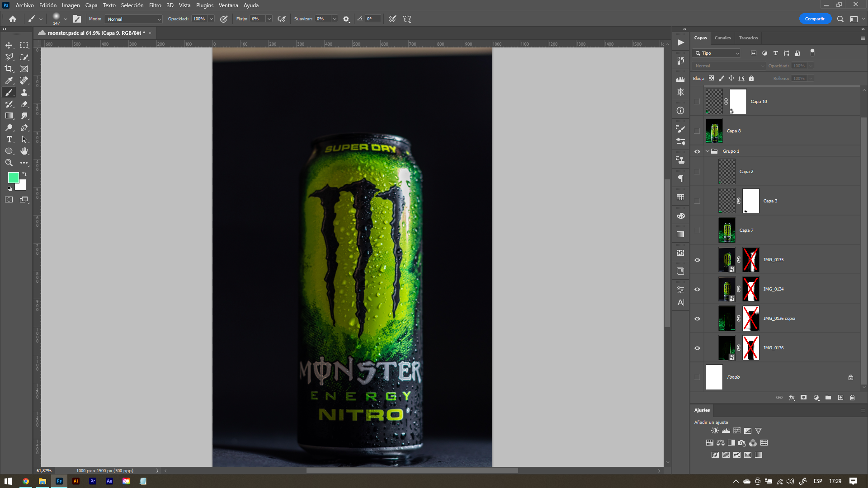Click the green foreground color swatch
The width and height of the screenshot is (868, 488).
pyautogui.click(x=13, y=177)
